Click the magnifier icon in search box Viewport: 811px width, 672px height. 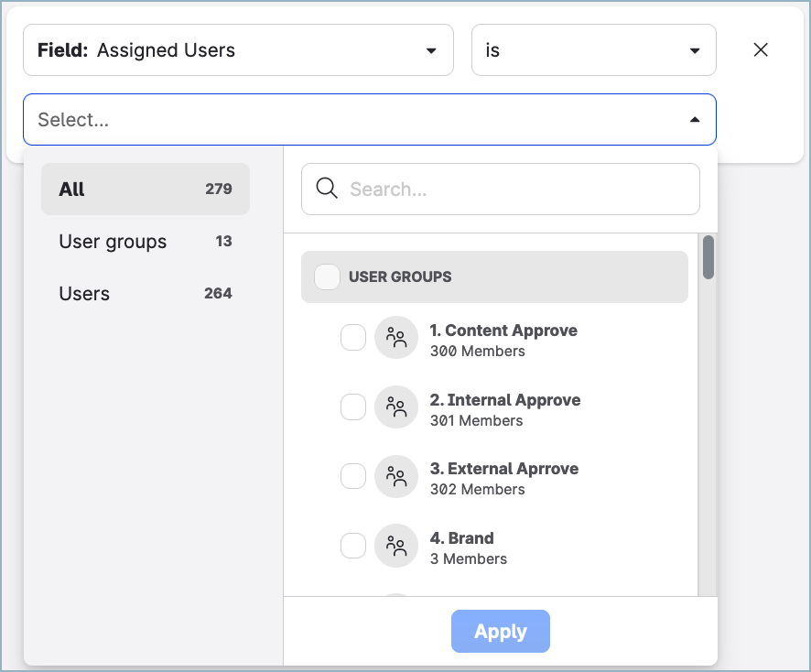click(327, 189)
